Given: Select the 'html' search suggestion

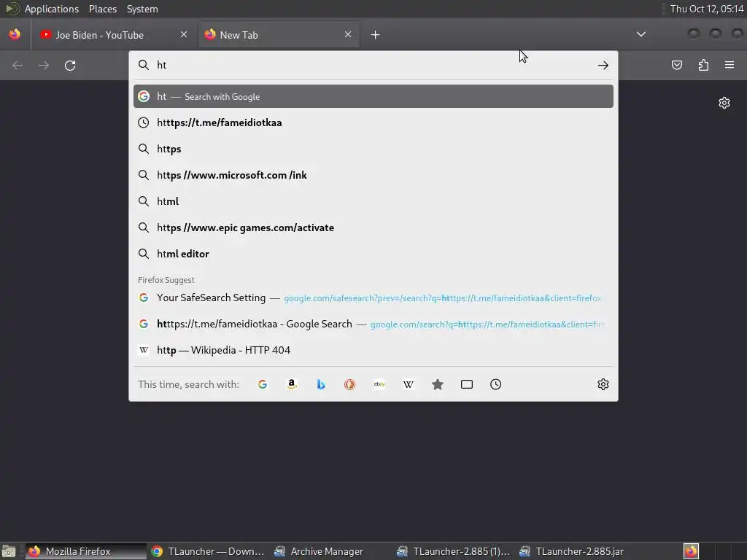Looking at the screenshot, I should [373, 201].
